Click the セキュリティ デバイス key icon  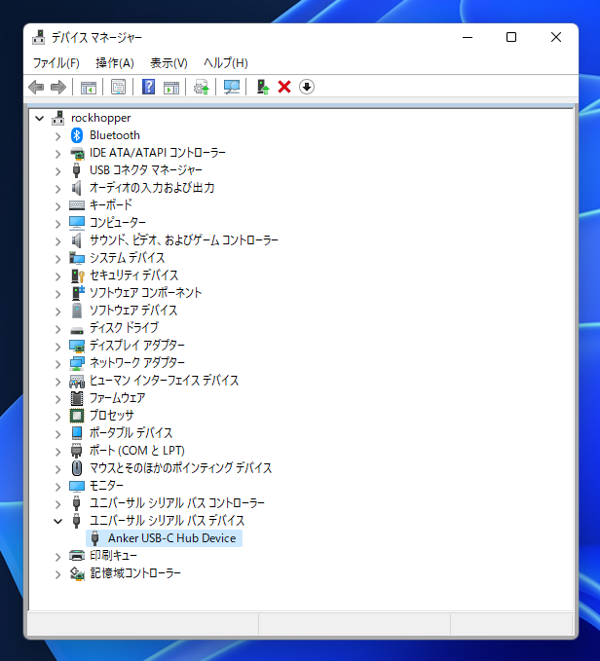point(77,276)
